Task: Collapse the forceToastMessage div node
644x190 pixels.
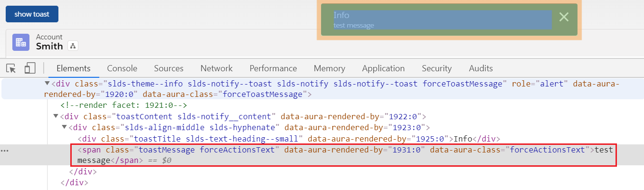Action: pos(47,84)
